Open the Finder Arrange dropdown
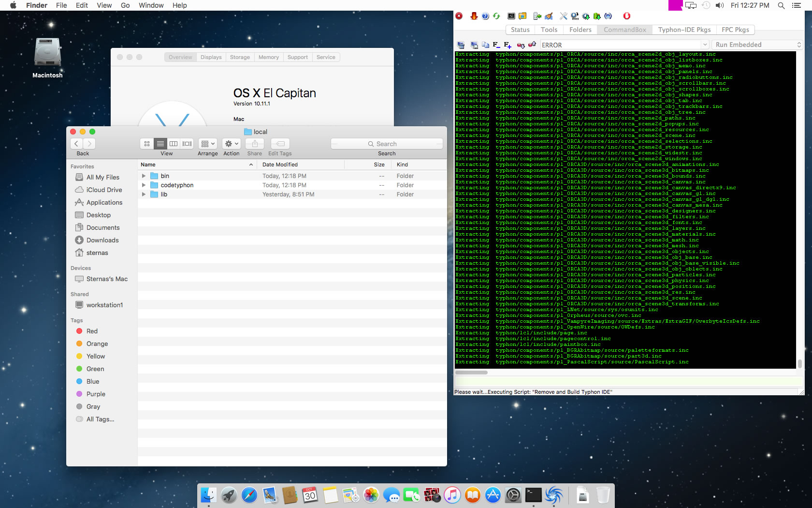 pyautogui.click(x=208, y=144)
